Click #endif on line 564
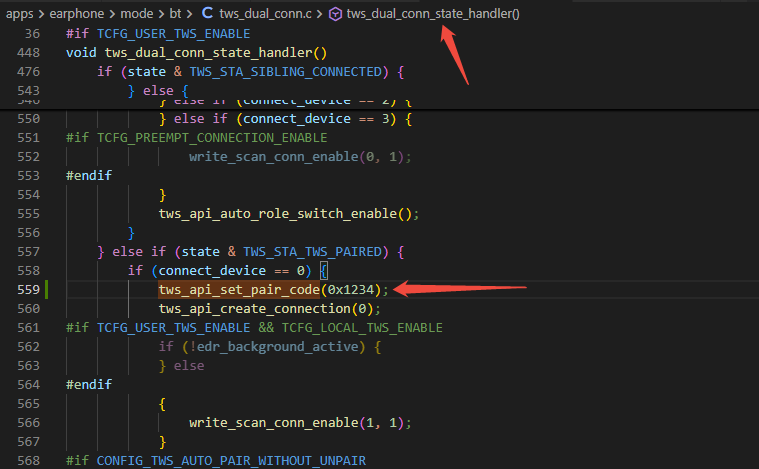759x469 pixels. [x=89, y=385]
